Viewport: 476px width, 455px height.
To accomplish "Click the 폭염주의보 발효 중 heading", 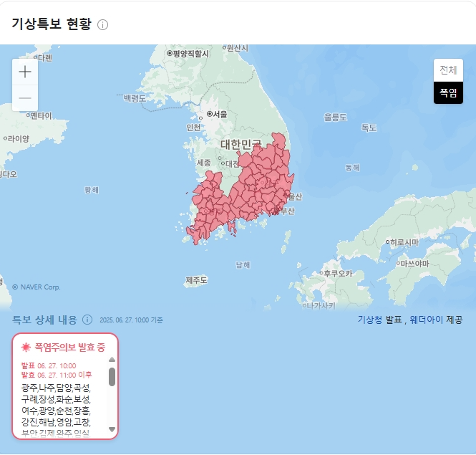I will pos(70,347).
